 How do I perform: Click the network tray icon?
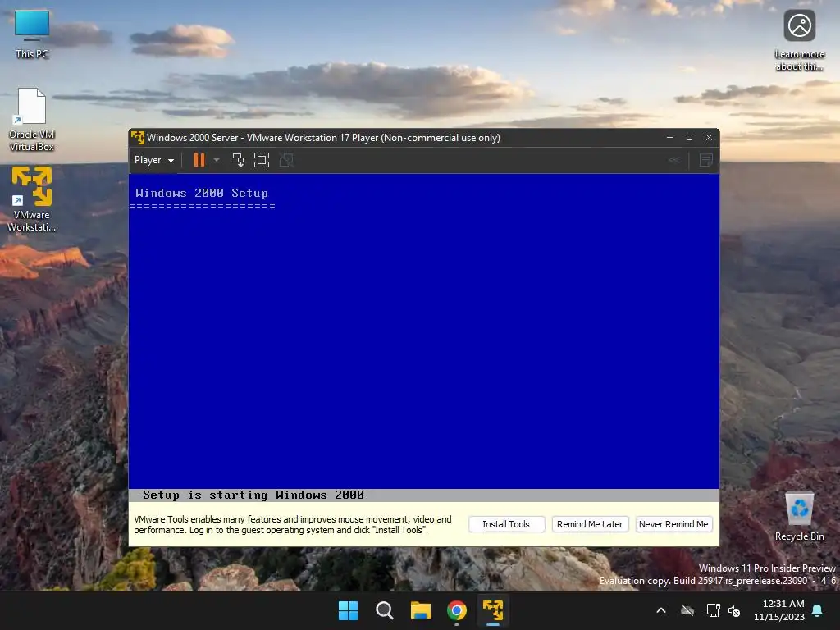click(713, 610)
